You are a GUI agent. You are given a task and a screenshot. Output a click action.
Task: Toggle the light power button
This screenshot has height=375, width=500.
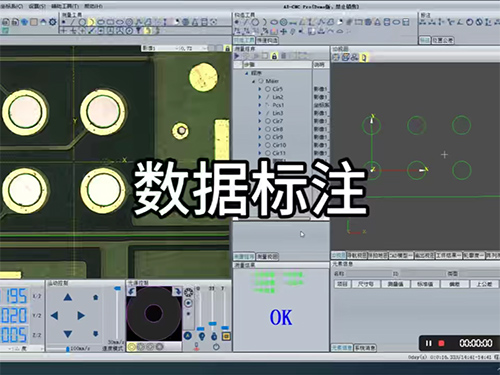[x=216, y=347]
